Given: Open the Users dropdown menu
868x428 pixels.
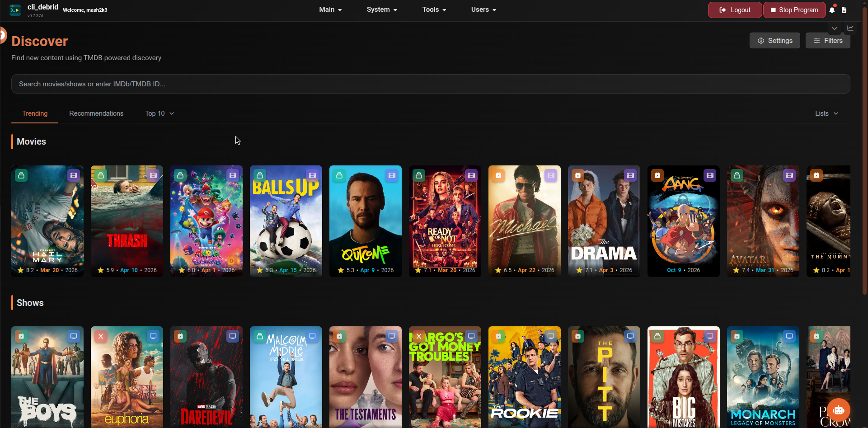Looking at the screenshot, I should (x=483, y=9).
